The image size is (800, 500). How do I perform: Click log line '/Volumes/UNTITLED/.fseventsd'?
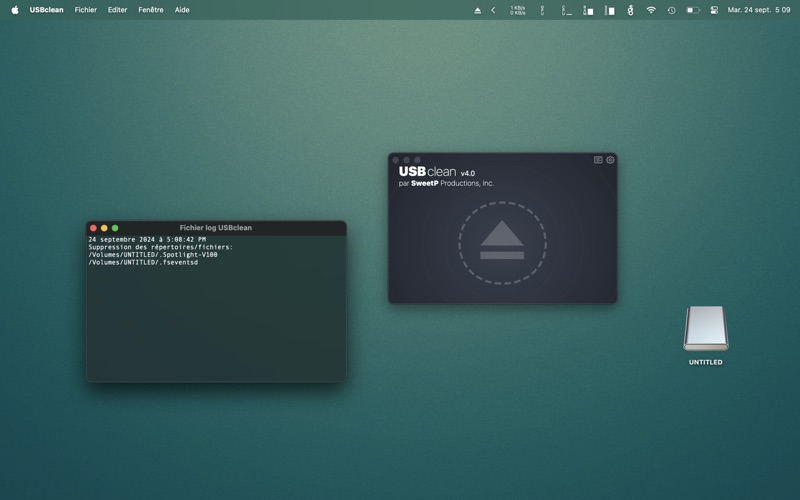tap(143, 262)
